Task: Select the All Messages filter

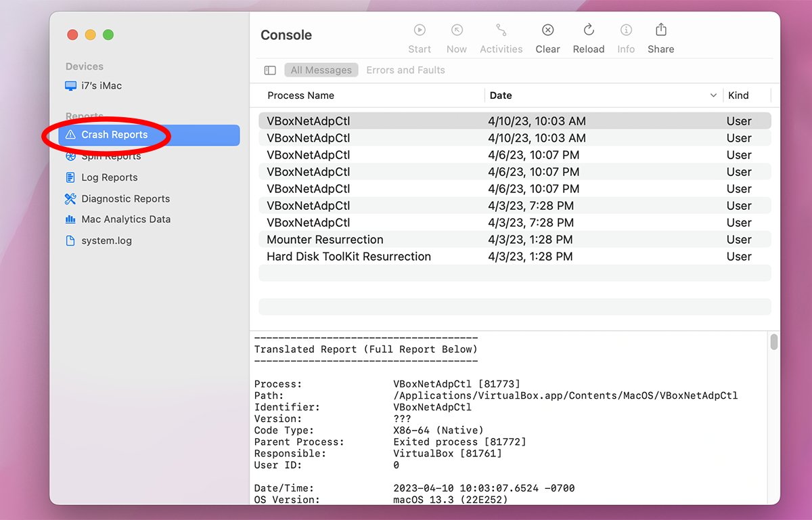Action: (x=321, y=70)
